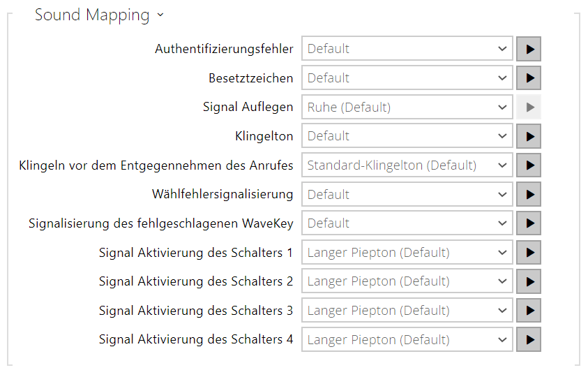Viewport: 588px width, 377px height.
Task: Play the Schalter 3 activation sound
Action: pos(529,311)
